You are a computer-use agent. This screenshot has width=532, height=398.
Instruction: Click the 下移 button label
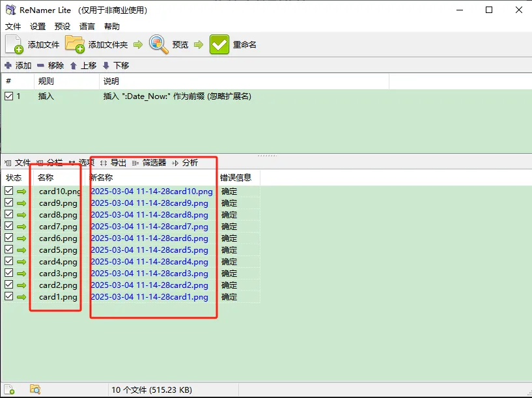point(121,66)
